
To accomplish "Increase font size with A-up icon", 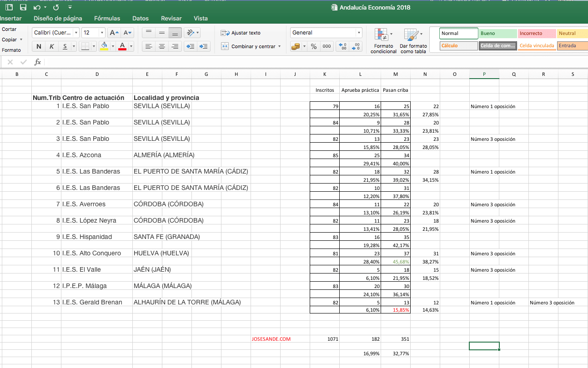I will point(114,33).
